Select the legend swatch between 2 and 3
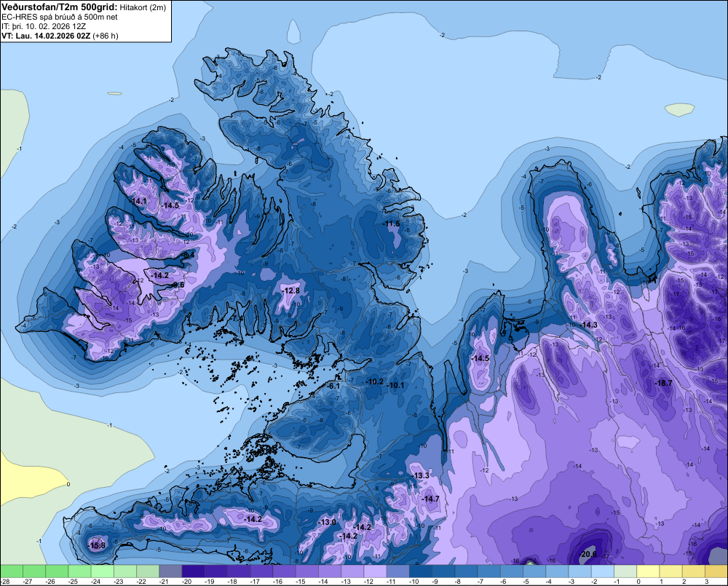This screenshot has height=586, width=728. 694,571
